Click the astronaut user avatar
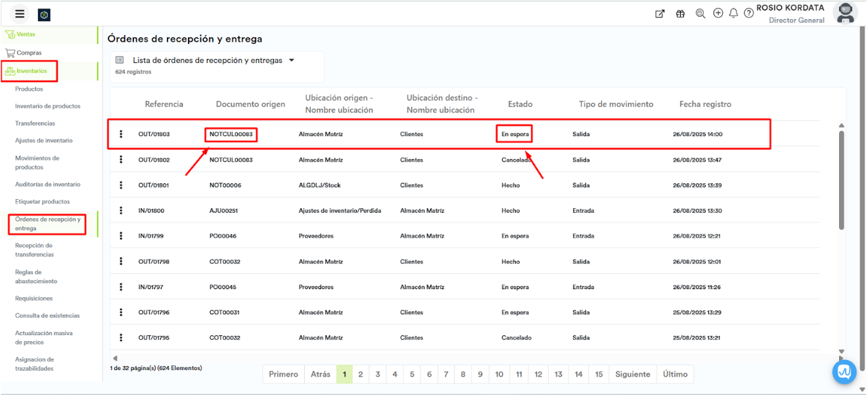 [x=844, y=14]
